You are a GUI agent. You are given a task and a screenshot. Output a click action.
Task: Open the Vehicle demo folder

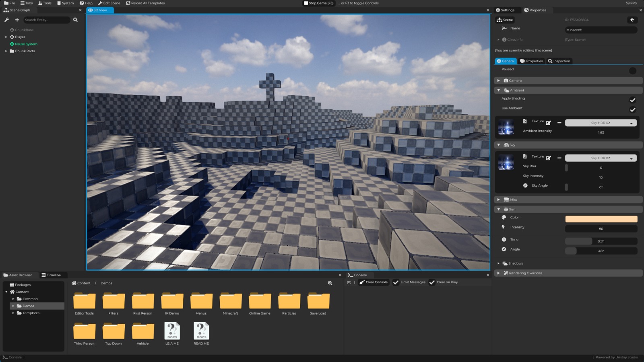coord(143,334)
